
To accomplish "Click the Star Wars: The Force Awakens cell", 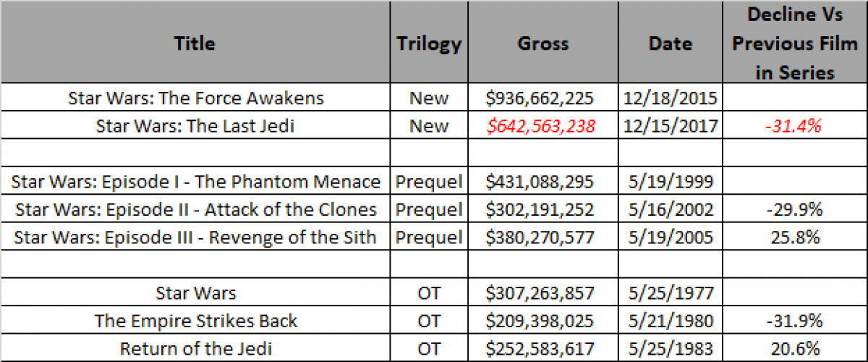I will click(195, 98).
